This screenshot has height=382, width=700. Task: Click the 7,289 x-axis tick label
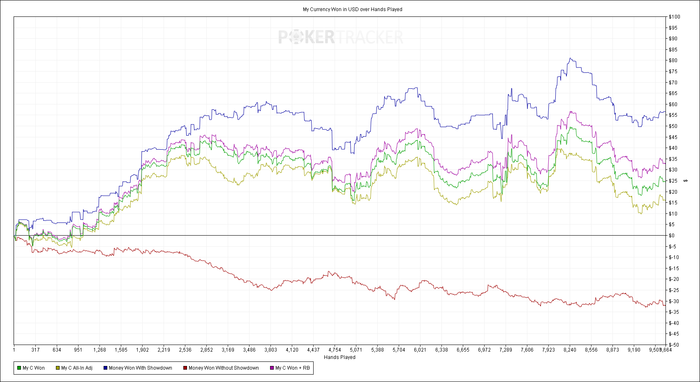tap(506, 350)
